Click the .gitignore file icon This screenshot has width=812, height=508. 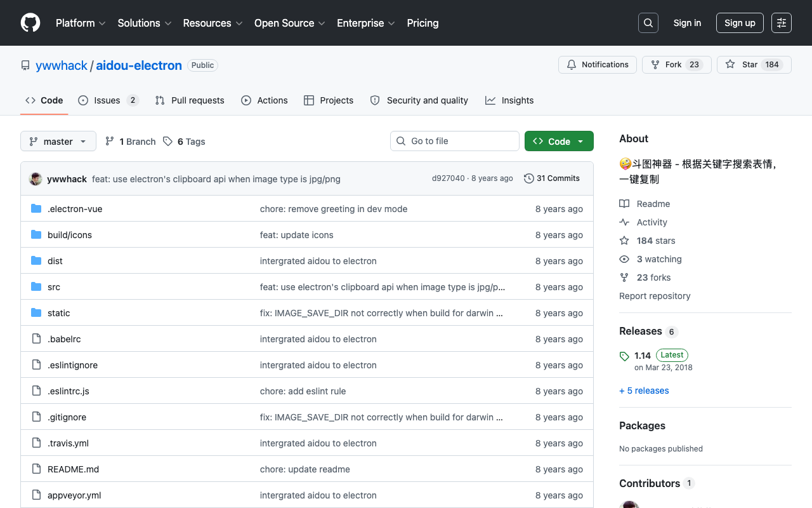click(36, 417)
